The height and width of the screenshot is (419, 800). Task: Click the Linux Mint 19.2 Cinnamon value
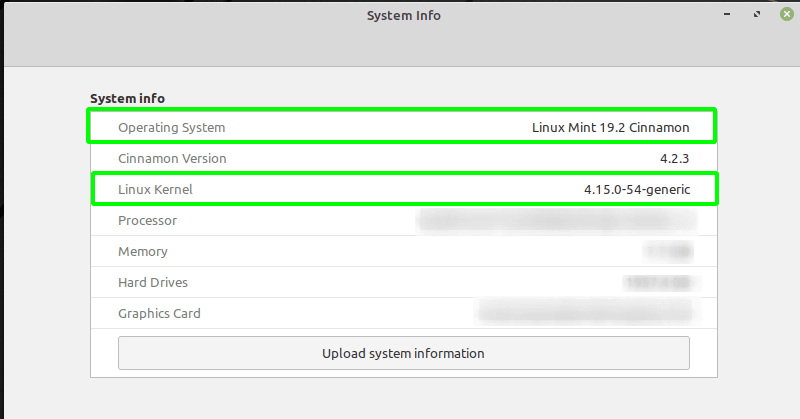pos(610,127)
